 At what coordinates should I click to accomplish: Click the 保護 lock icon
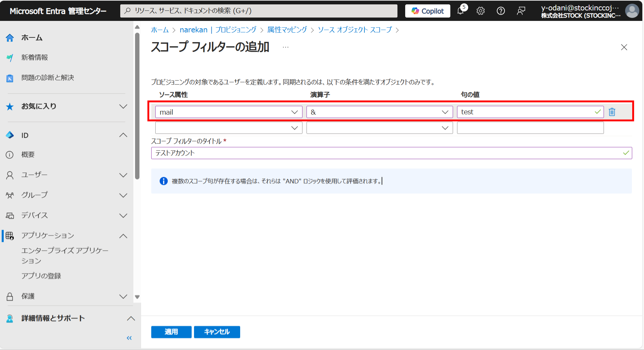tap(10, 296)
